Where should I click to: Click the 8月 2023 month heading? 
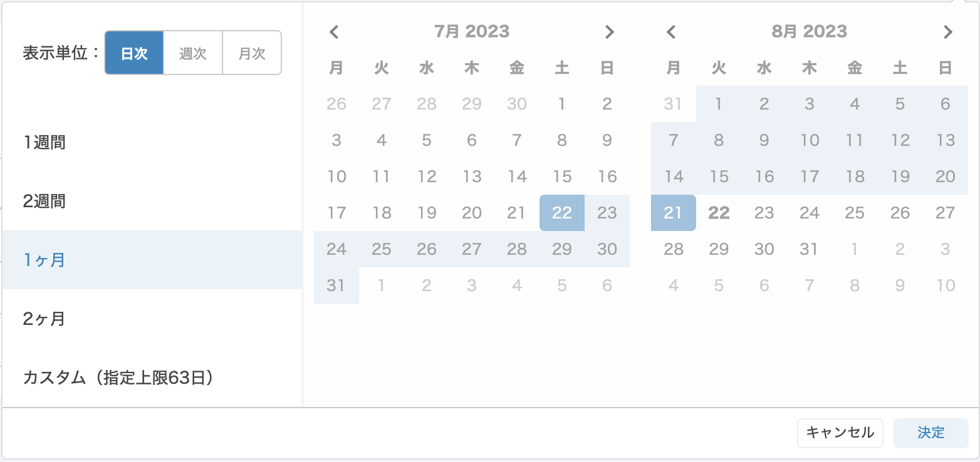pos(810,31)
